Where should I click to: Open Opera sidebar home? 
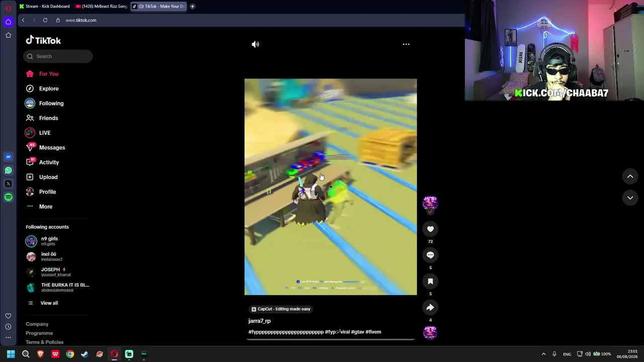tap(8, 22)
